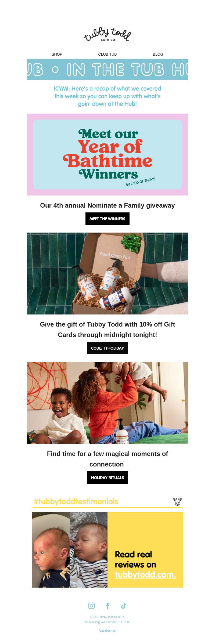Open the Instagram icon in footer
215x644 pixels.
pos(91,606)
